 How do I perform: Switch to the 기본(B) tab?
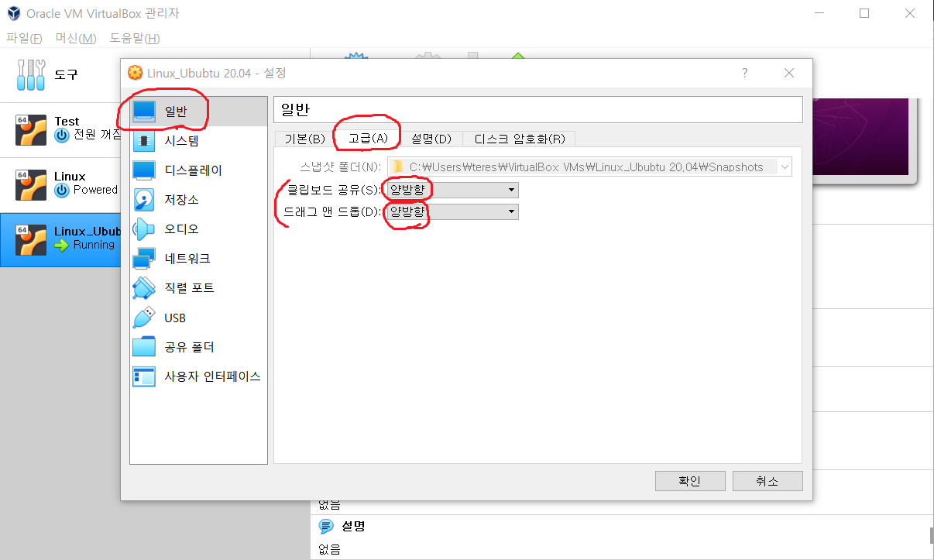[x=304, y=139]
